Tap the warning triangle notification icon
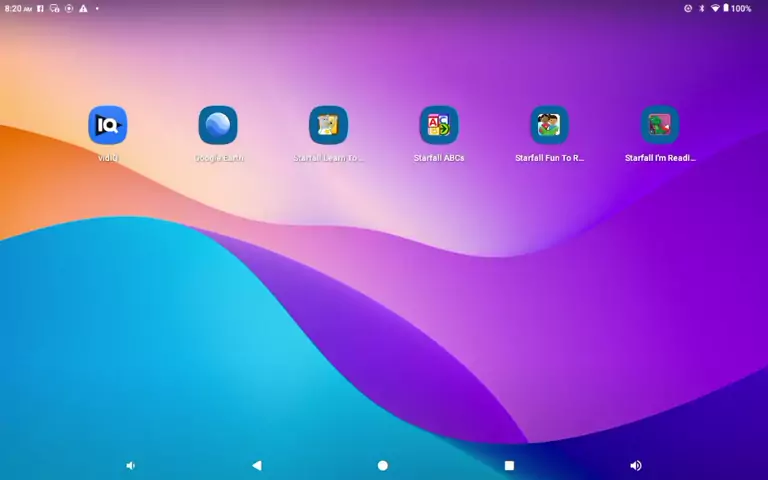The width and height of the screenshot is (768, 480). 83,8
